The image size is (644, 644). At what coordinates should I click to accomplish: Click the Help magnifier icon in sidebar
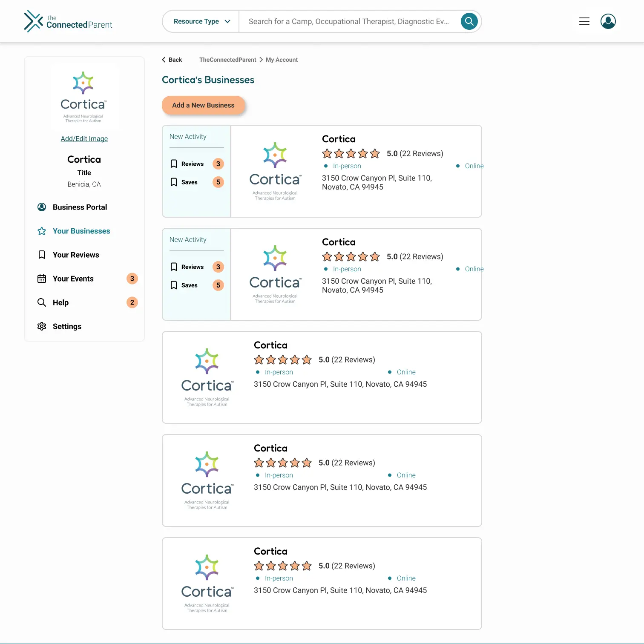pos(41,302)
